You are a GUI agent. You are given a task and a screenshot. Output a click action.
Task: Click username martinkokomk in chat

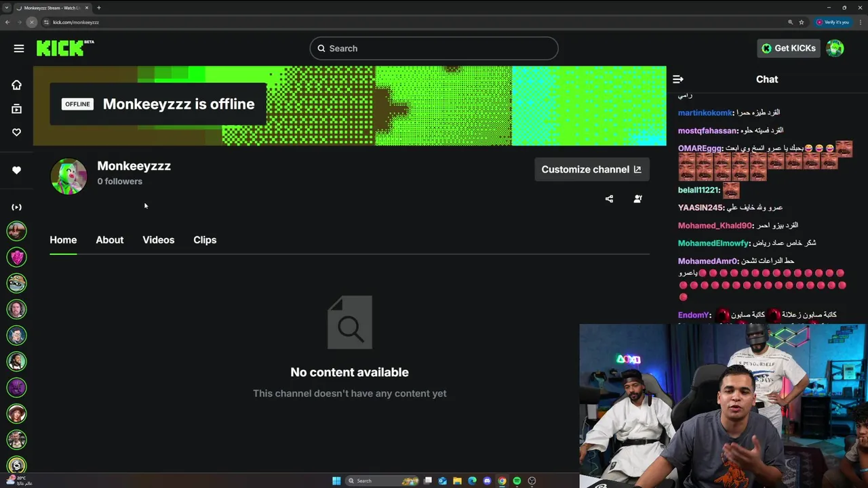click(705, 113)
